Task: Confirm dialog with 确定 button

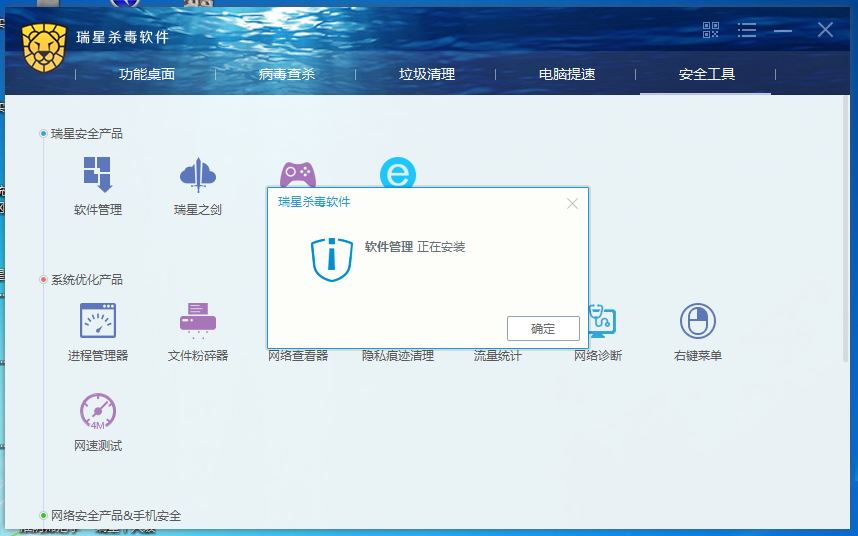Action: tap(543, 328)
